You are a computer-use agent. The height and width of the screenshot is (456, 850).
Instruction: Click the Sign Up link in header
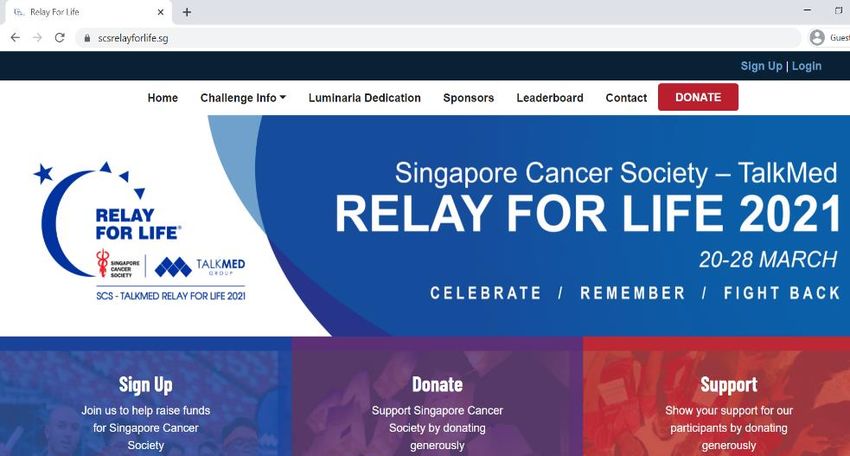pos(761,66)
